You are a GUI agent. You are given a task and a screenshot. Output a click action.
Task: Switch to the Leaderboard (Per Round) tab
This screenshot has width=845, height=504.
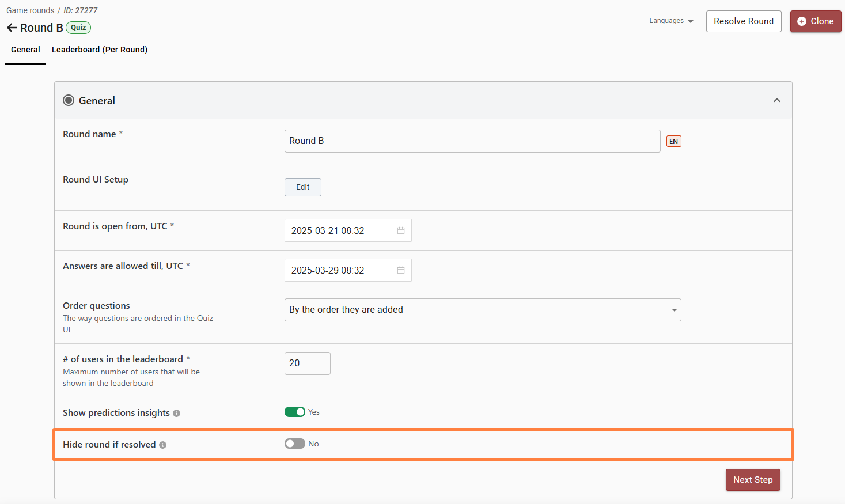[x=100, y=50]
